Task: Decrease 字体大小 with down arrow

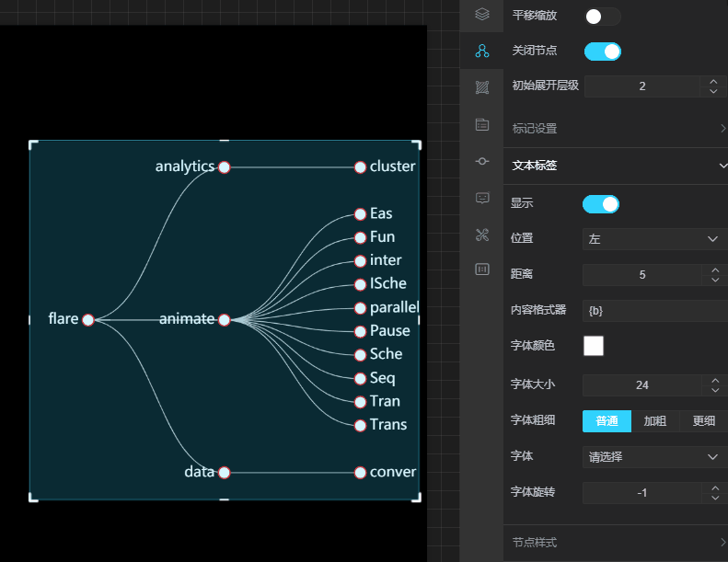Action: point(715,390)
